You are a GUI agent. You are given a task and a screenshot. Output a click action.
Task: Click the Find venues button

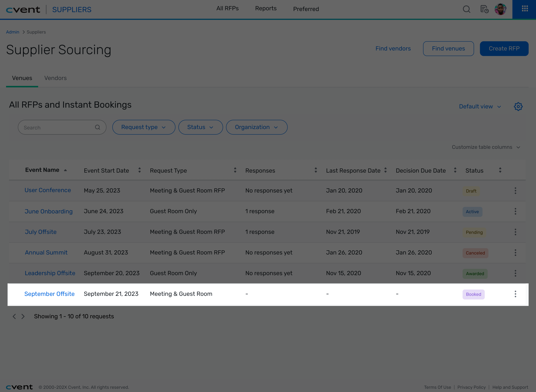[448, 49]
